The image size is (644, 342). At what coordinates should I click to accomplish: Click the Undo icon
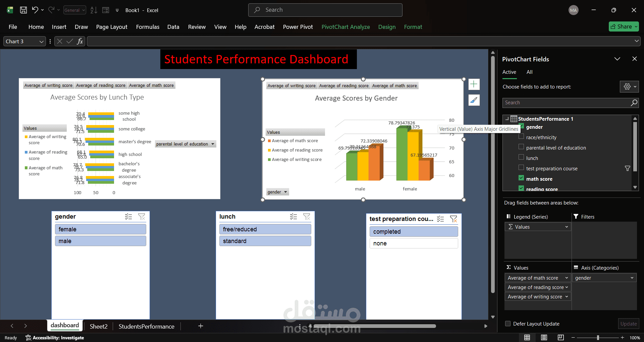pos(35,10)
